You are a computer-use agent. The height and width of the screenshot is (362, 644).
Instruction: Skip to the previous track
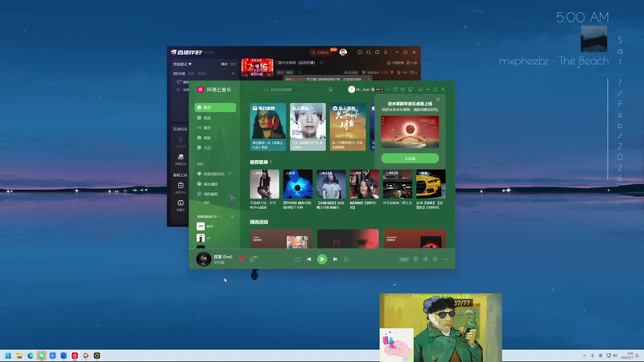point(309,259)
